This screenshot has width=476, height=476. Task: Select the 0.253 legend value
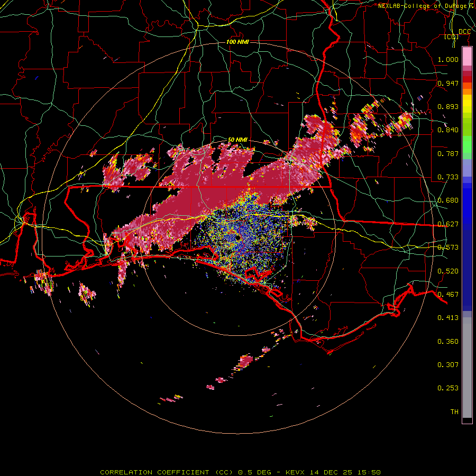tap(448, 388)
